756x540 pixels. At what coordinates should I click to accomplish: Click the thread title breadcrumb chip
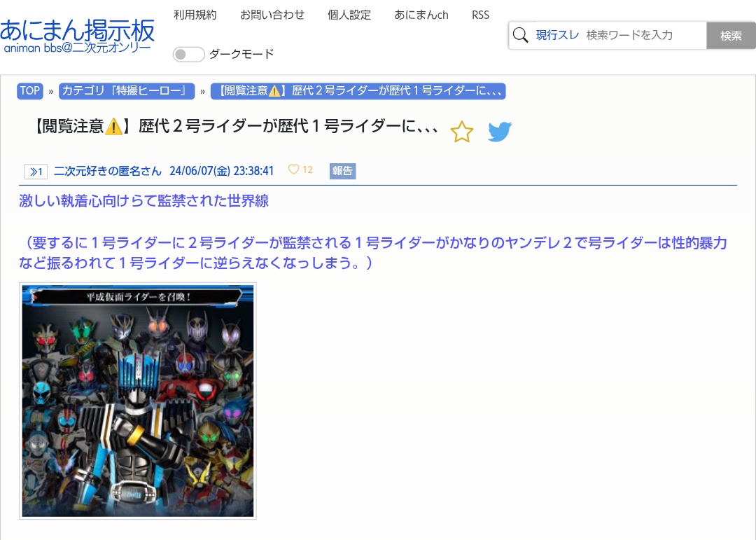click(x=357, y=91)
